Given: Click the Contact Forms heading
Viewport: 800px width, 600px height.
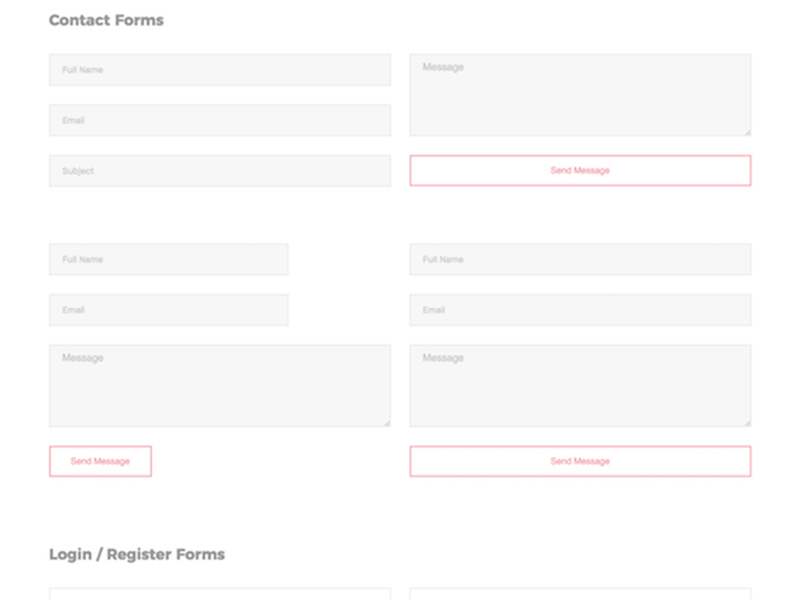Looking at the screenshot, I should coord(106,20).
